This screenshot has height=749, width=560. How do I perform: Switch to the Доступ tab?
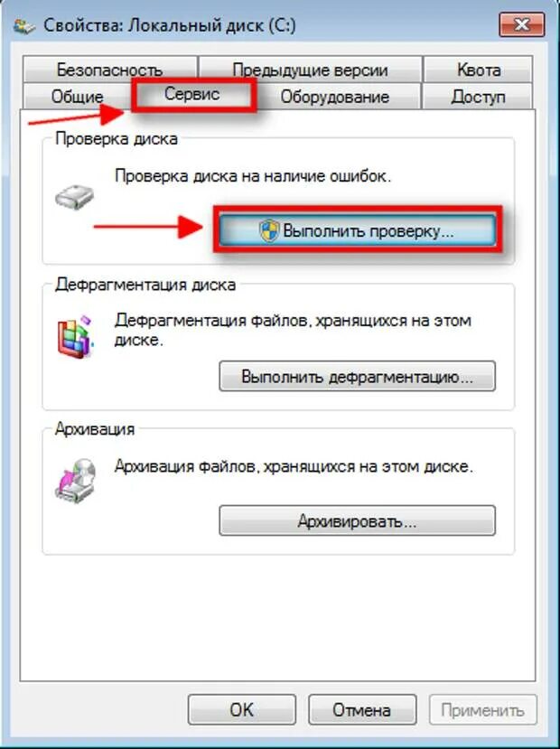click(478, 97)
